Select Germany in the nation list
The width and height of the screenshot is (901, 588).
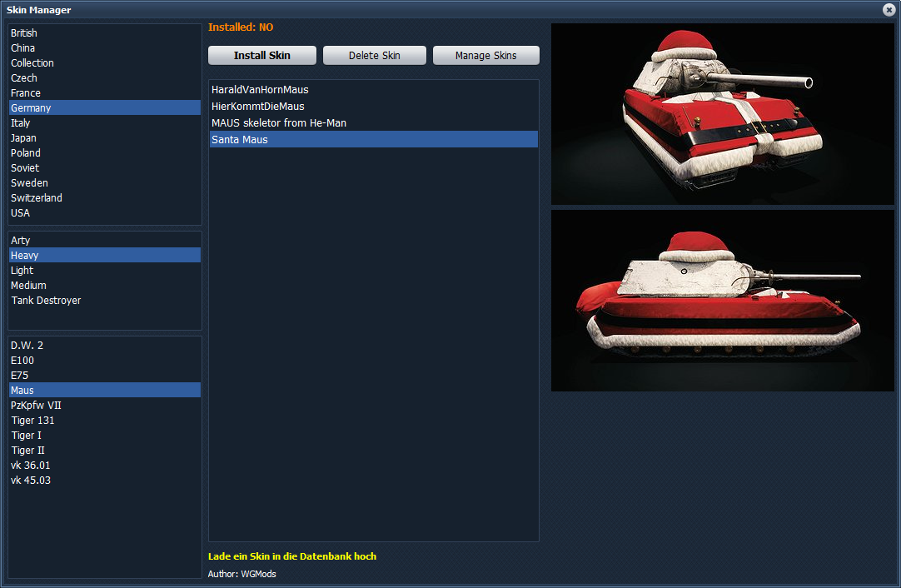105,107
